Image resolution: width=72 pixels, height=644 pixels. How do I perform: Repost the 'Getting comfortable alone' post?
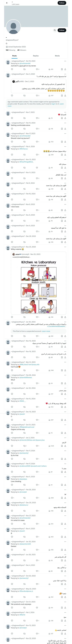pos(24,129)
